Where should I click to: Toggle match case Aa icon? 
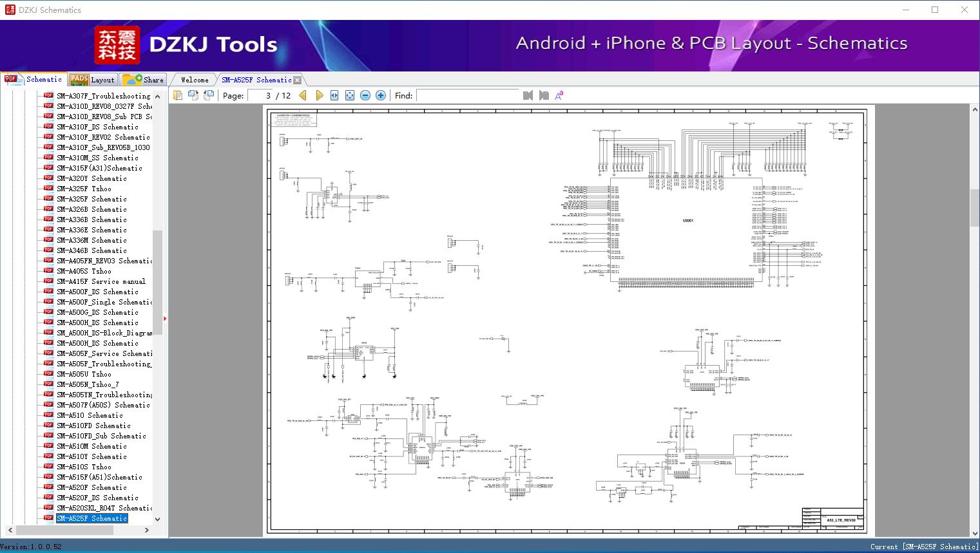click(559, 95)
